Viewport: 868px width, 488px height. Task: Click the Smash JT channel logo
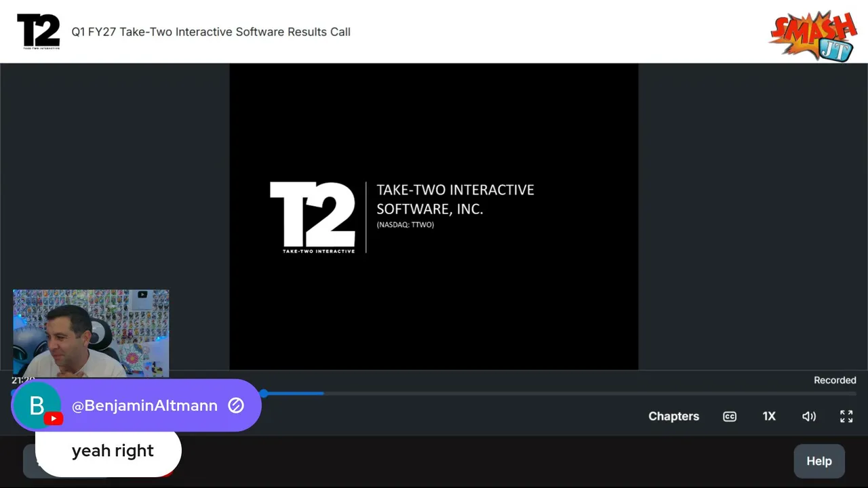click(x=813, y=35)
